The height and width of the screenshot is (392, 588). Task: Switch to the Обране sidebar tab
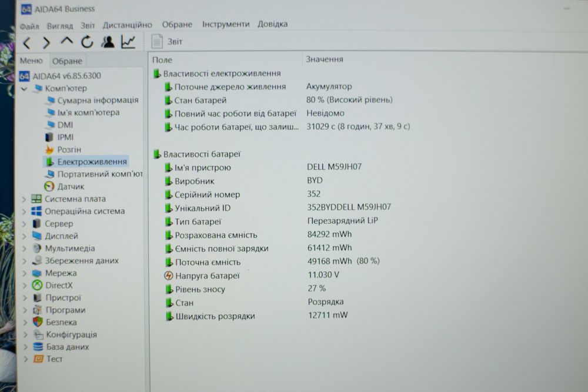point(67,61)
